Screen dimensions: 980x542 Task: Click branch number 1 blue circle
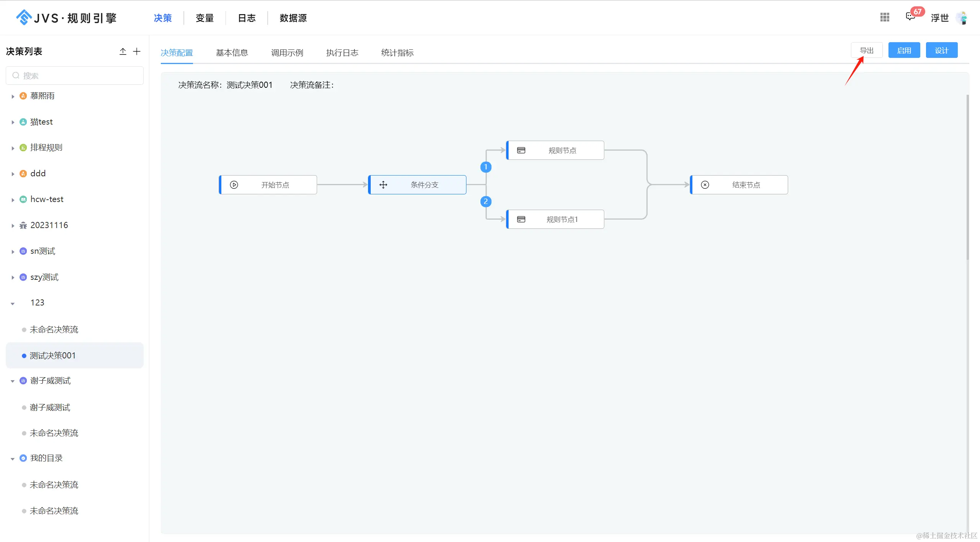coord(486,167)
